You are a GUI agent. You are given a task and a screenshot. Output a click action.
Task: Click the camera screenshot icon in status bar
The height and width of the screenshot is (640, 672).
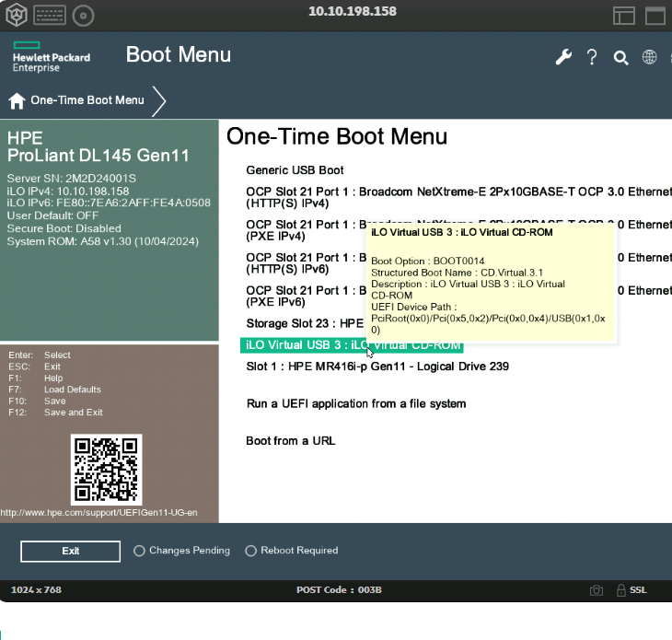pyautogui.click(x=597, y=590)
